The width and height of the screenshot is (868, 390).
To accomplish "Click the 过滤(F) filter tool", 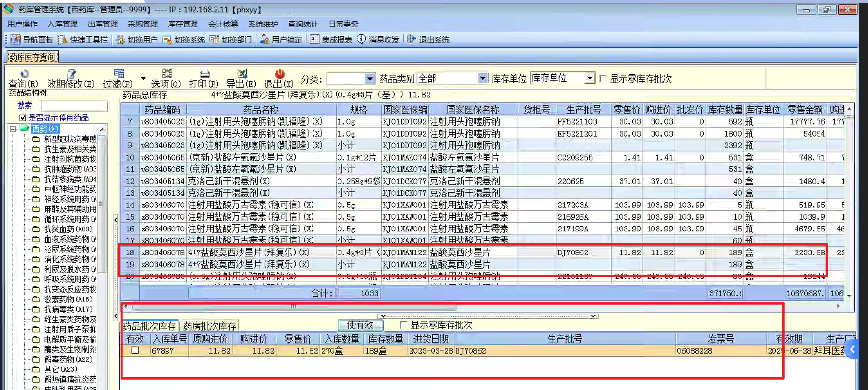I will (118, 79).
